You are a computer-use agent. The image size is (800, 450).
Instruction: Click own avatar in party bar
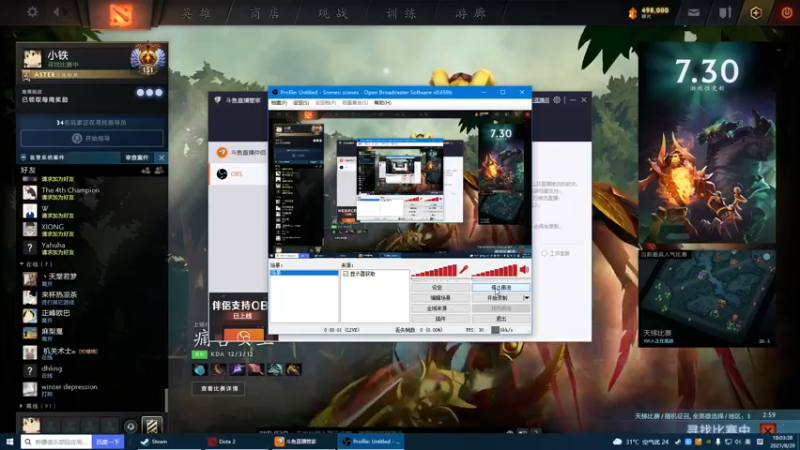[x=31, y=425]
